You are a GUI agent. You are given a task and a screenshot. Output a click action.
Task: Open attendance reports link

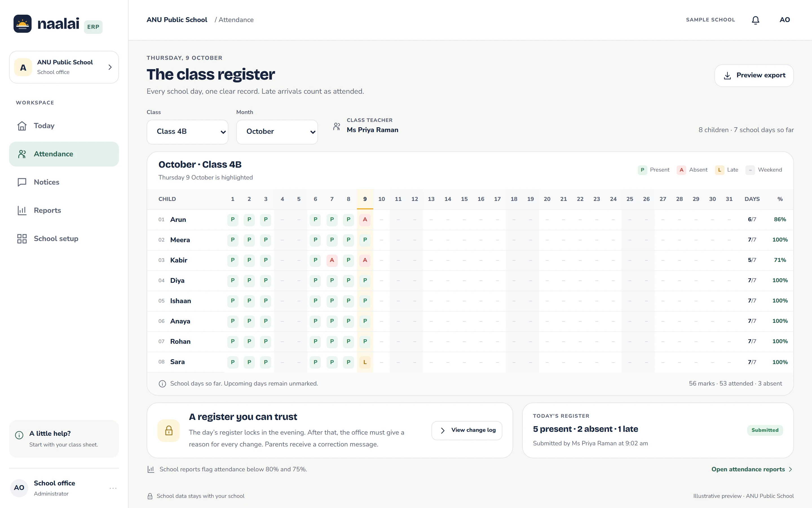[x=752, y=469]
